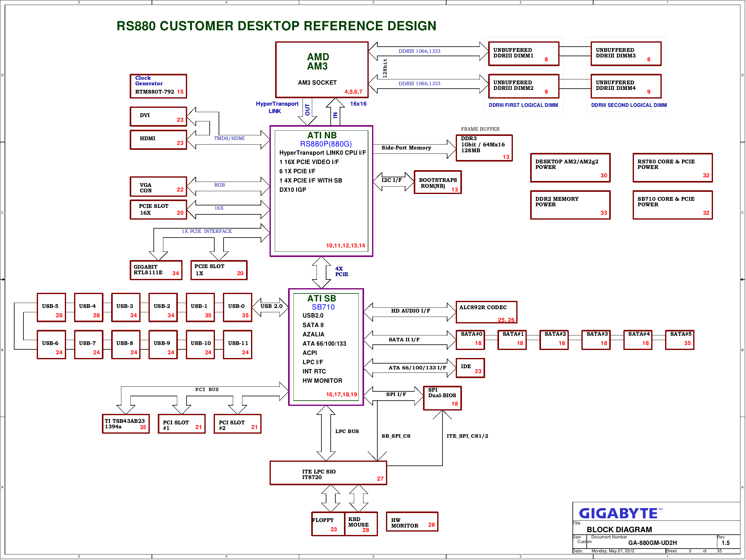This screenshot has width=746, height=560.
Task: Click the AMD AM3 socket block
Action: point(322,70)
